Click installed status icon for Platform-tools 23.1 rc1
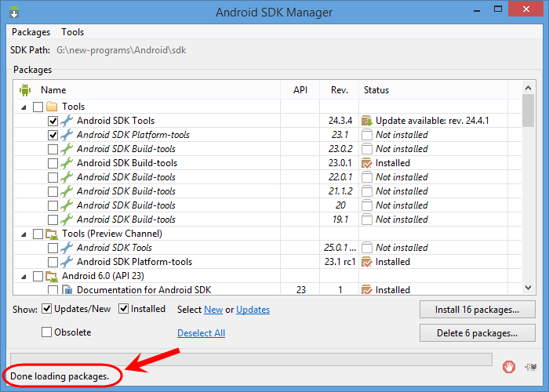This screenshot has height=392, width=549. point(366,262)
